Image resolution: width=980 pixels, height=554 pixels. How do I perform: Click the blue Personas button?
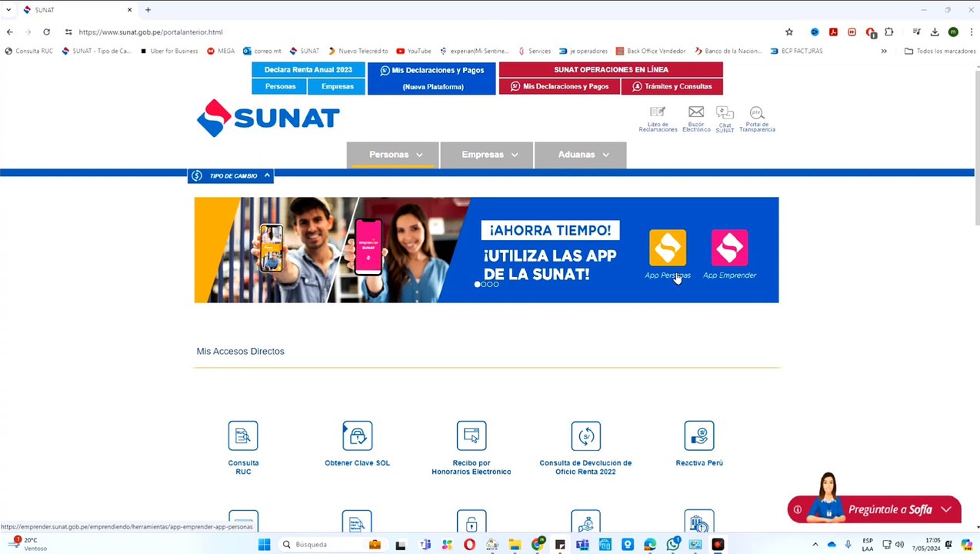tap(280, 86)
